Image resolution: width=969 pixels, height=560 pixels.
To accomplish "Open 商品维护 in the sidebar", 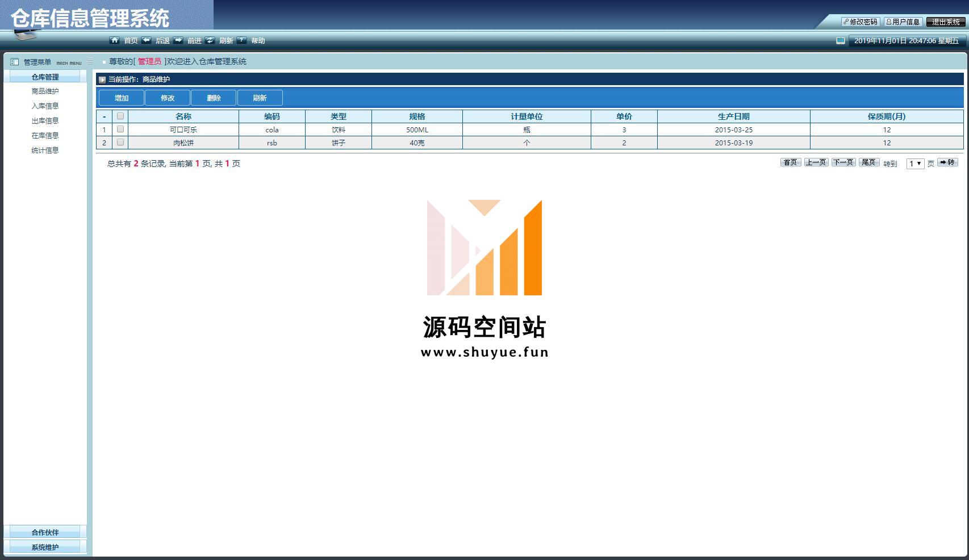I will (45, 91).
